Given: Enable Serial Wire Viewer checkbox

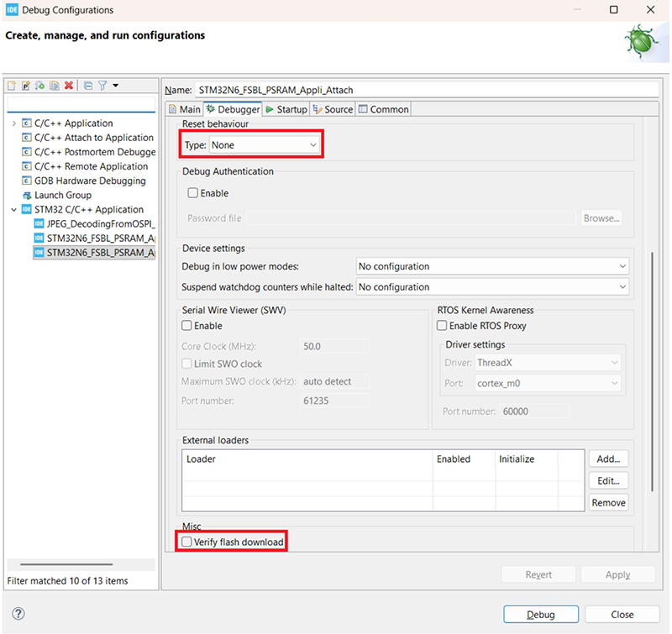Looking at the screenshot, I should (187, 326).
